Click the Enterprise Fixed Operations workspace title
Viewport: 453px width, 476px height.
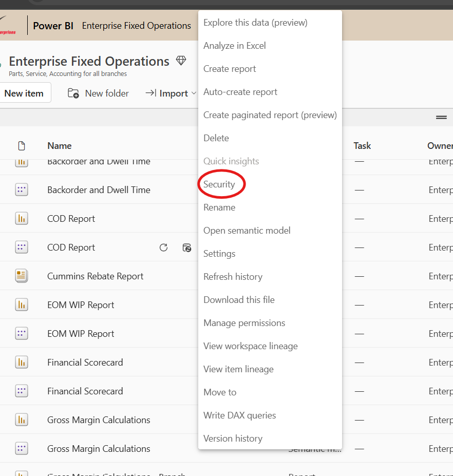tap(89, 61)
